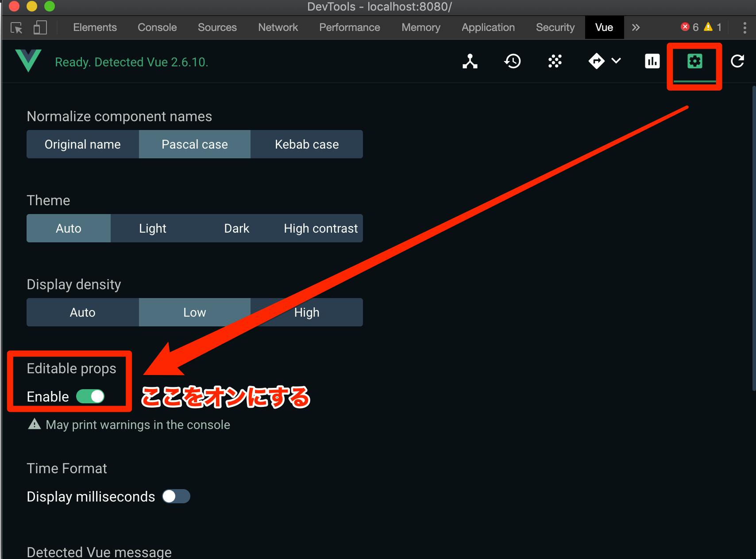This screenshot has height=559, width=756.
Task: Switch to the Console tab
Action: (x=157, y=27)
